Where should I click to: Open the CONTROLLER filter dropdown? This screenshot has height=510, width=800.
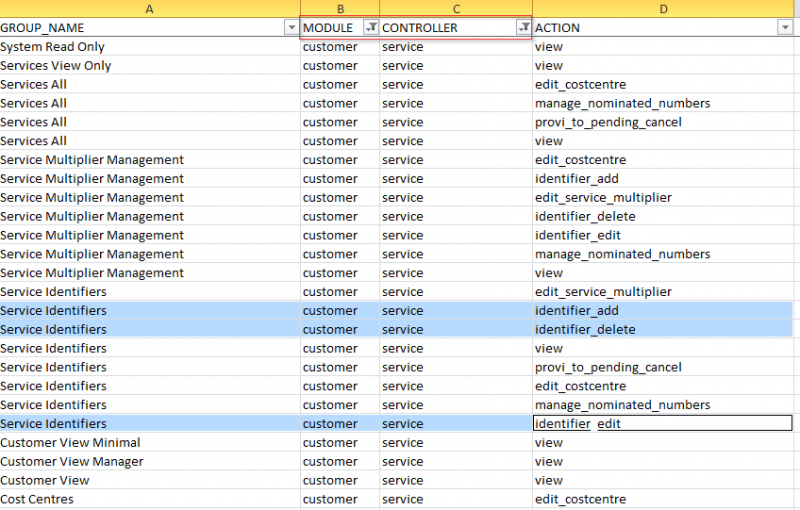pos(523,28)
